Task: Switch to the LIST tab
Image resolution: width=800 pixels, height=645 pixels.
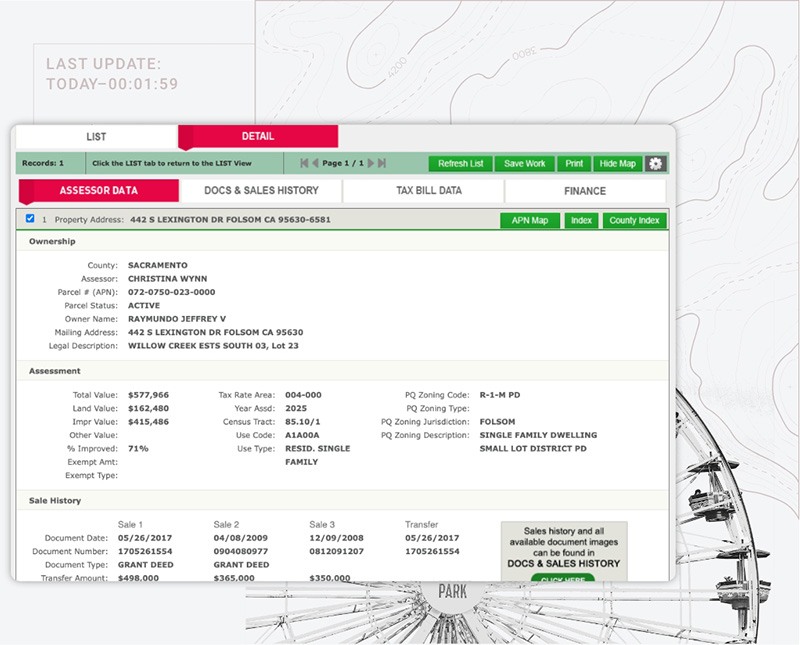Action: point(96,137)
